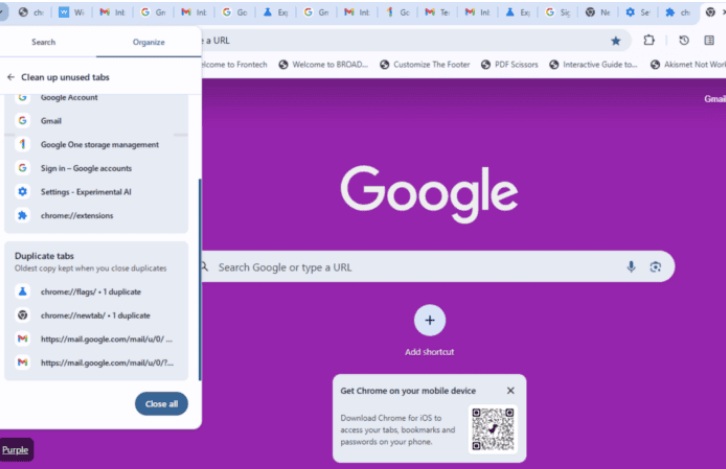
Task: Click the plus Add shortcut button
Action: coord(430,320)
